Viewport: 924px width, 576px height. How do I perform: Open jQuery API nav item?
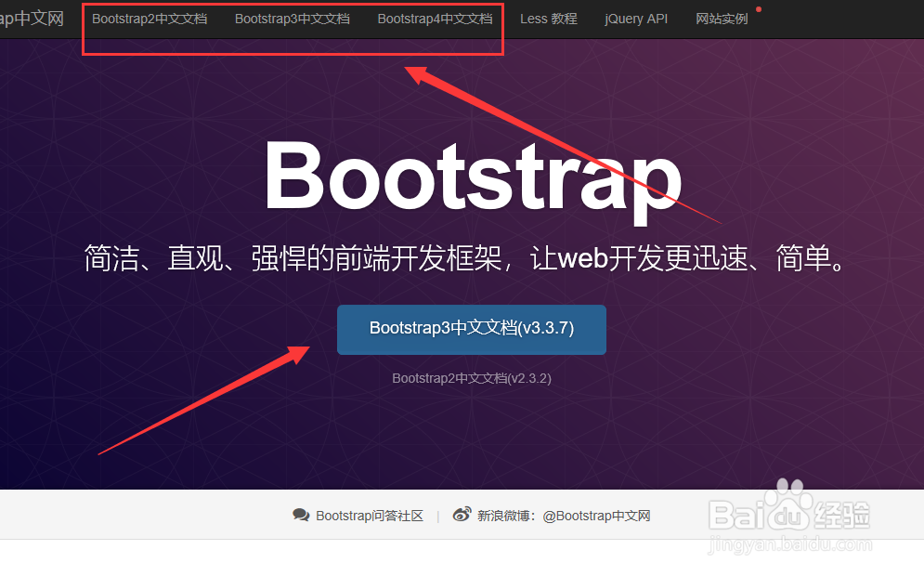[636, 19]
